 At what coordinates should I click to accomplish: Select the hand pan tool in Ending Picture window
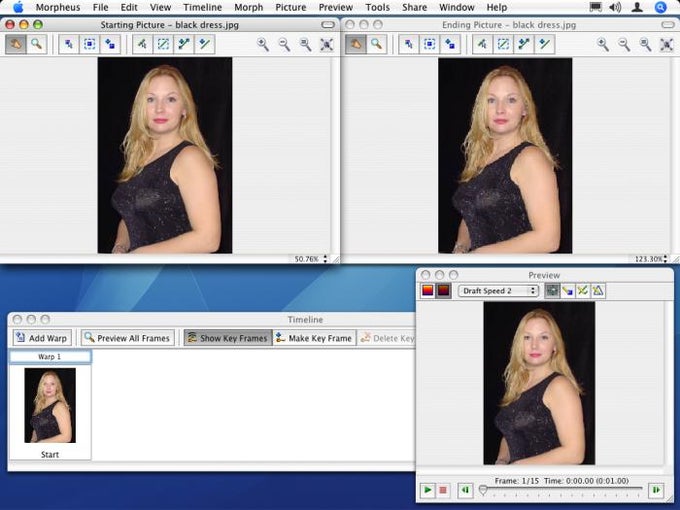356,44
